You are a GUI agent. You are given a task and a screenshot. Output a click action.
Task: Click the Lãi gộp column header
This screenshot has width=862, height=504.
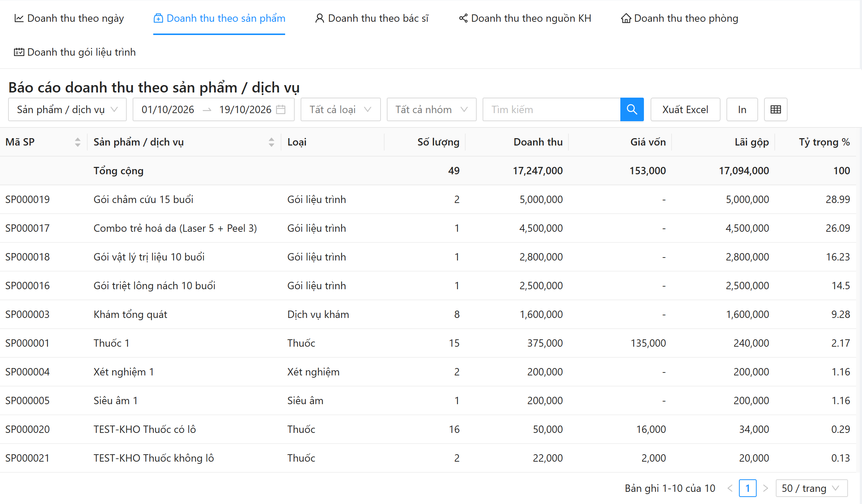point(751,142)
